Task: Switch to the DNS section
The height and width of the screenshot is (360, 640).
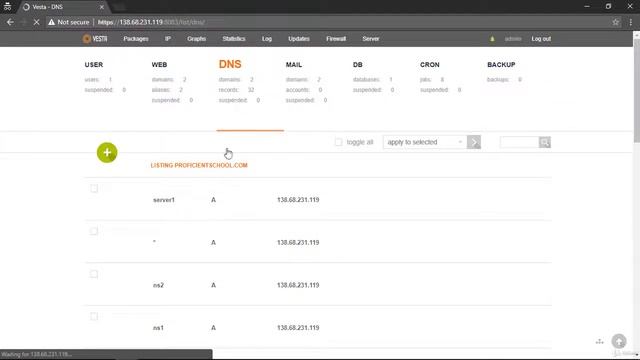Action: [230, 64]
